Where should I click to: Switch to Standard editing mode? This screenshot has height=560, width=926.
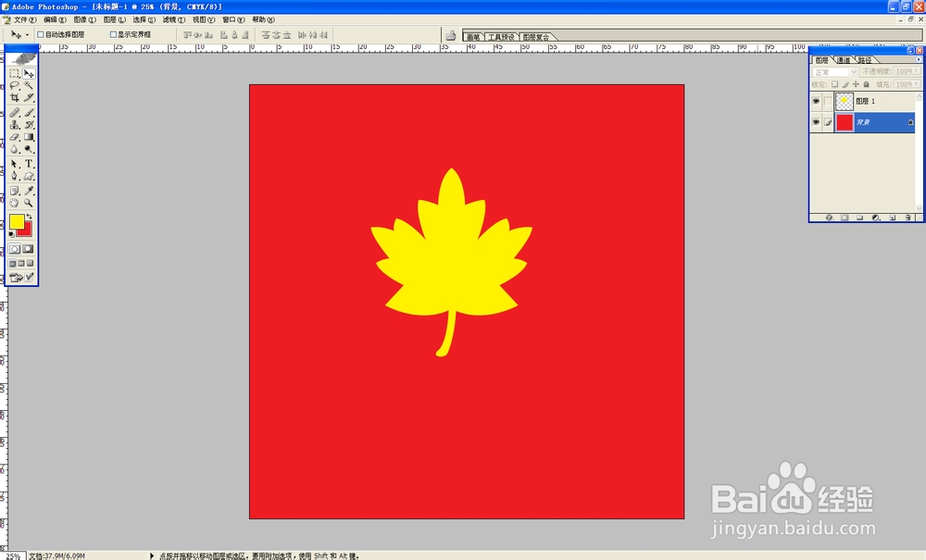click(15, 249)
